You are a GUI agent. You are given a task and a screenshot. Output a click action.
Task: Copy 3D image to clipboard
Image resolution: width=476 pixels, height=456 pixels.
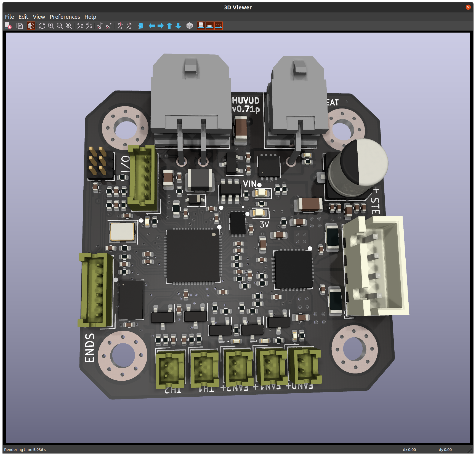(x=20, y=26)
